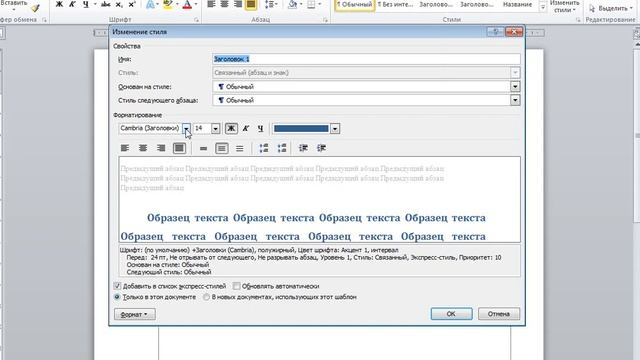This screenshot has height=360, width=640.
Task: Apply strikethrough from the ribbon
Action: click(x=106, y=4)
